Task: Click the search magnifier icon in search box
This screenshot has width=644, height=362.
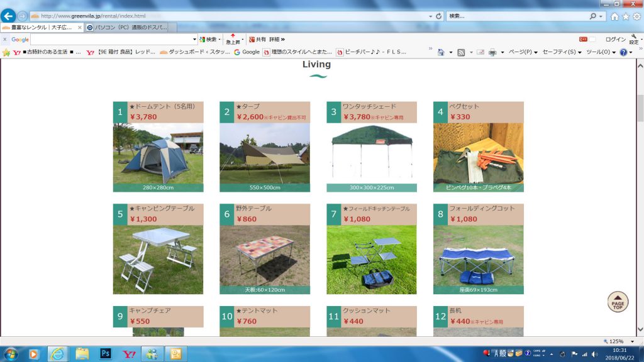Action: (x=592, y=16)
